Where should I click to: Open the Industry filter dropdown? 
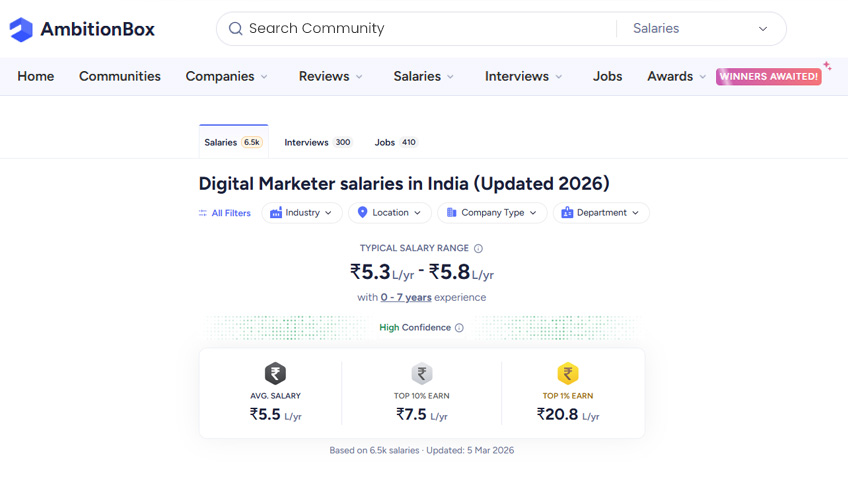(x=302, y=213)
